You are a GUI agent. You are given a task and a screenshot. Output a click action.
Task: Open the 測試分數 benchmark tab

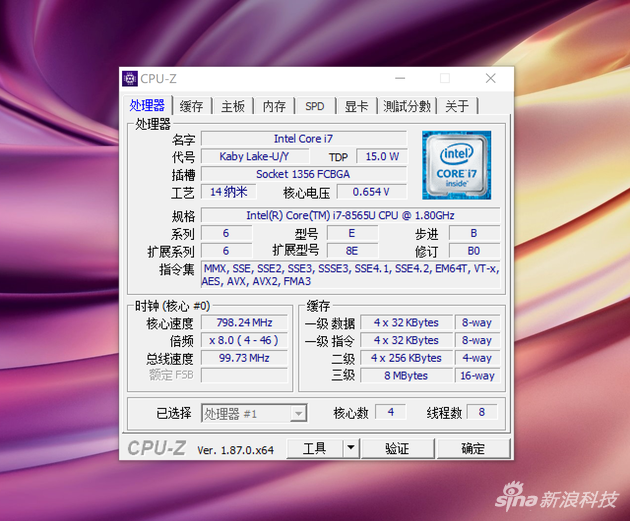407,106
